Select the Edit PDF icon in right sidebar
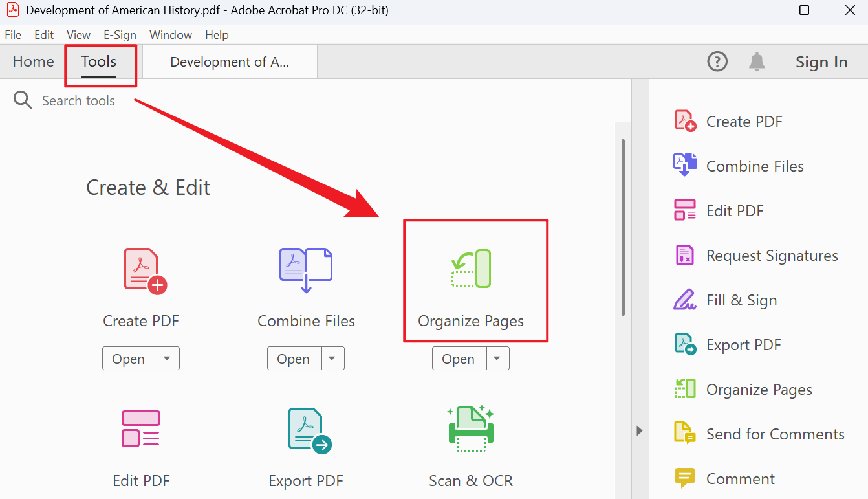Image resolution: width=868 pixels, height=499 pixels. tap(685, 210)
